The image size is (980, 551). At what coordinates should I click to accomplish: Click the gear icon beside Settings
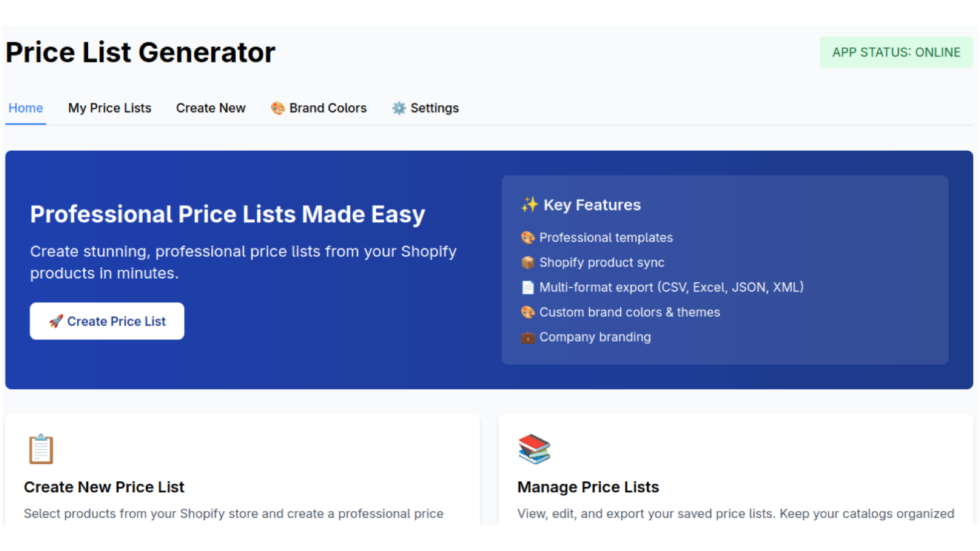pyautogui.click(x=399, y=108)
